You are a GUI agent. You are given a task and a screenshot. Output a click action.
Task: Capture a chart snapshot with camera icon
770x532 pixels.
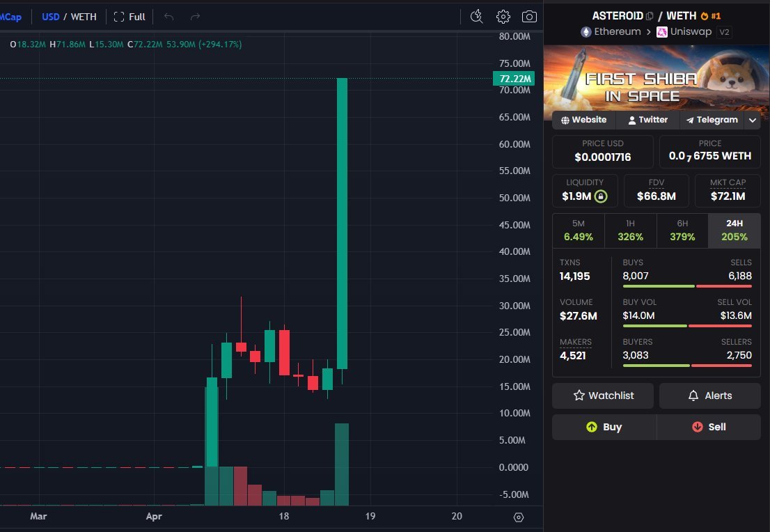529,16
